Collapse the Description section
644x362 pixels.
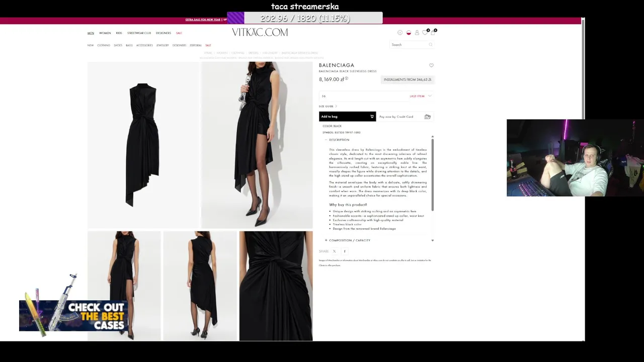337,140
